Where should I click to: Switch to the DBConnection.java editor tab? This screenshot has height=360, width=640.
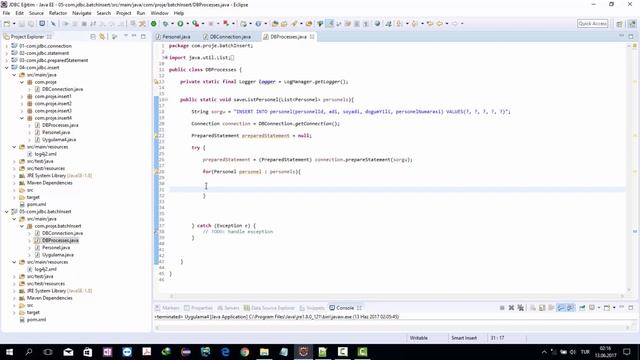pyautogui.click(x=230, y=37)
